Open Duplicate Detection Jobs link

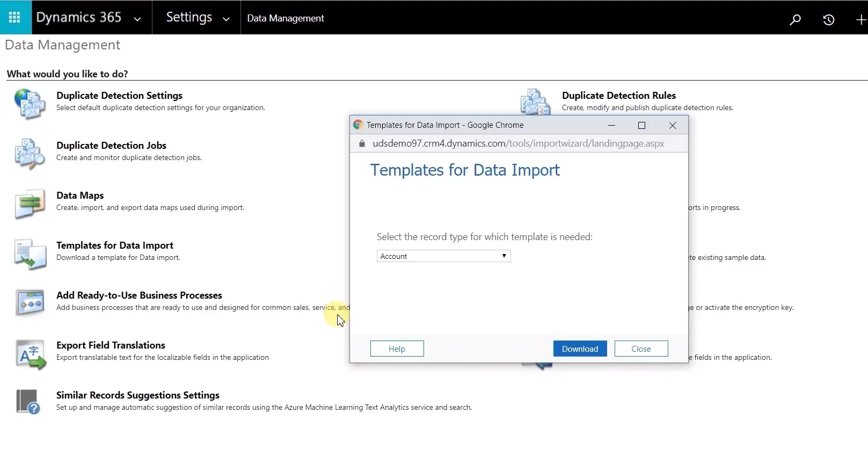pos(111,146)
